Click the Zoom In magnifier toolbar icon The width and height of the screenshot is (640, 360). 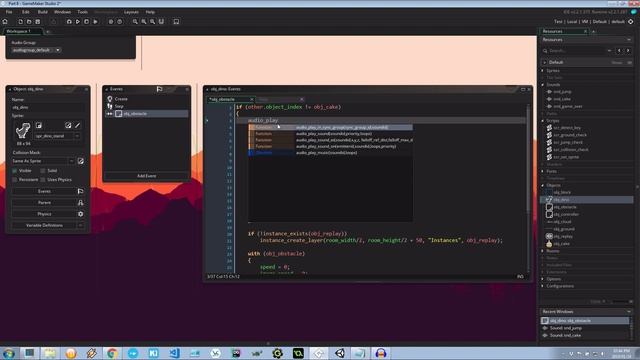(152, 22)
